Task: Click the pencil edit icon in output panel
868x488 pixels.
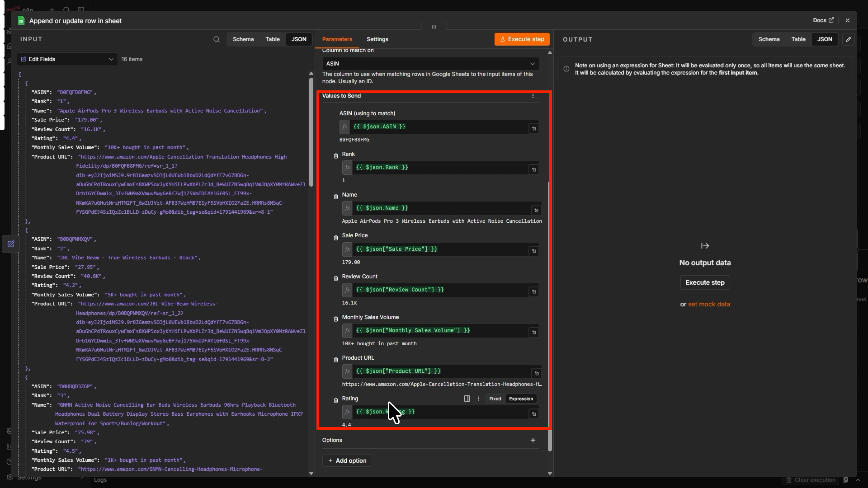Action: (x=849, y=39)
